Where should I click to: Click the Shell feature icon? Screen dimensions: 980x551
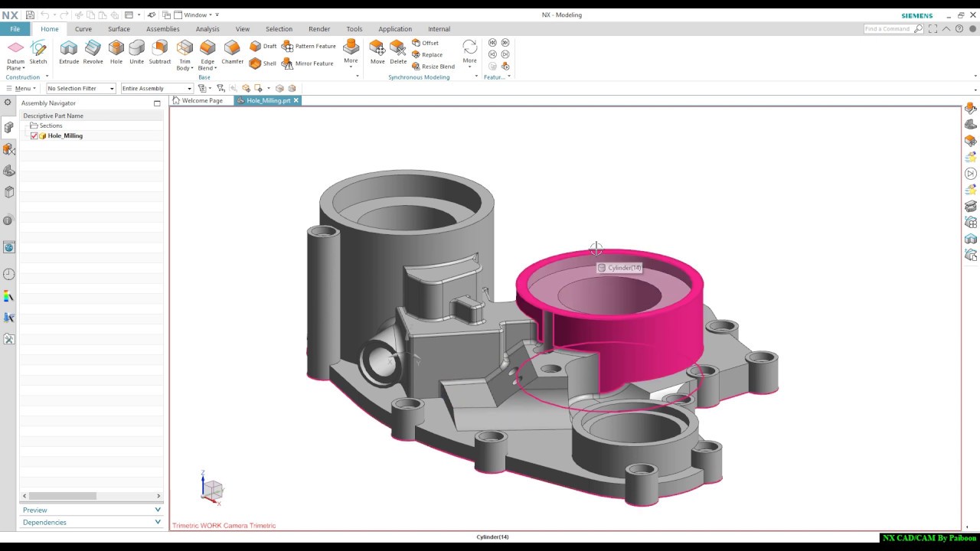point(256,64)
